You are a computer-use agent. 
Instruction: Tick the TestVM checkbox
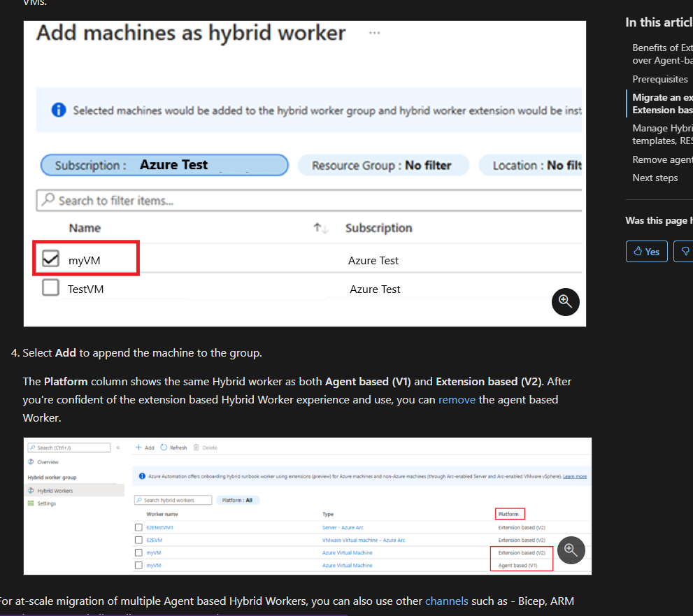pos(51,287)
